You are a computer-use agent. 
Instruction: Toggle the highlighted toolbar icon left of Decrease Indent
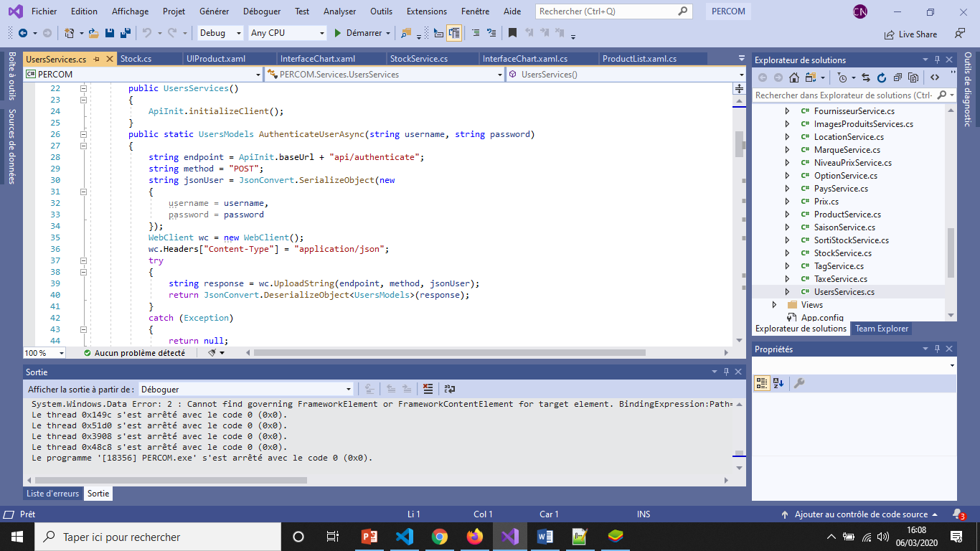click(453, 33)
